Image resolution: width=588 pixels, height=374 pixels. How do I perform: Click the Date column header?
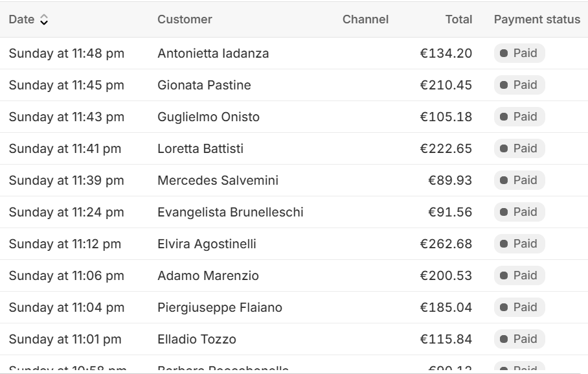click(x=21, y=19)
